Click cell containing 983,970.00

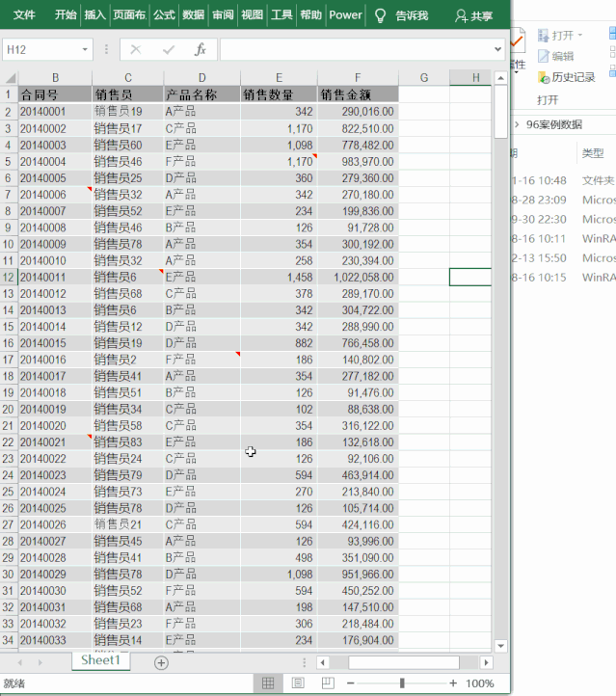click(x=358, y=162)
